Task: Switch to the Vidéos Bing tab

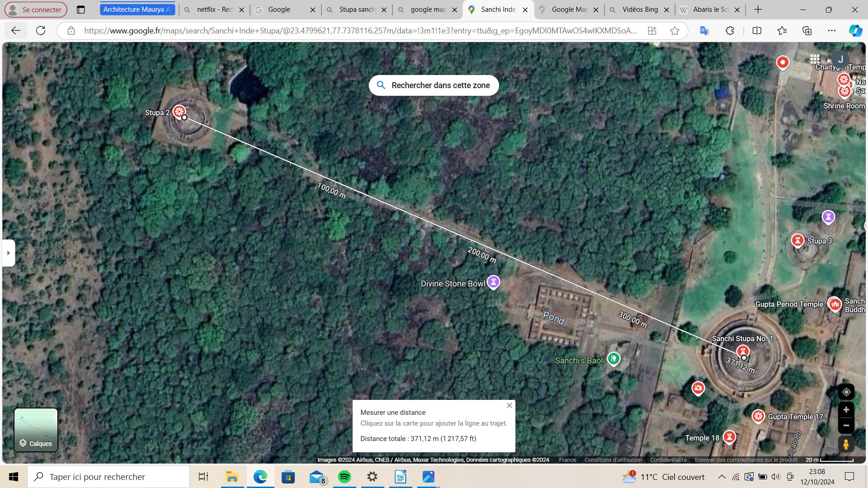Action: pyautogui.click(x=639, y=9)
